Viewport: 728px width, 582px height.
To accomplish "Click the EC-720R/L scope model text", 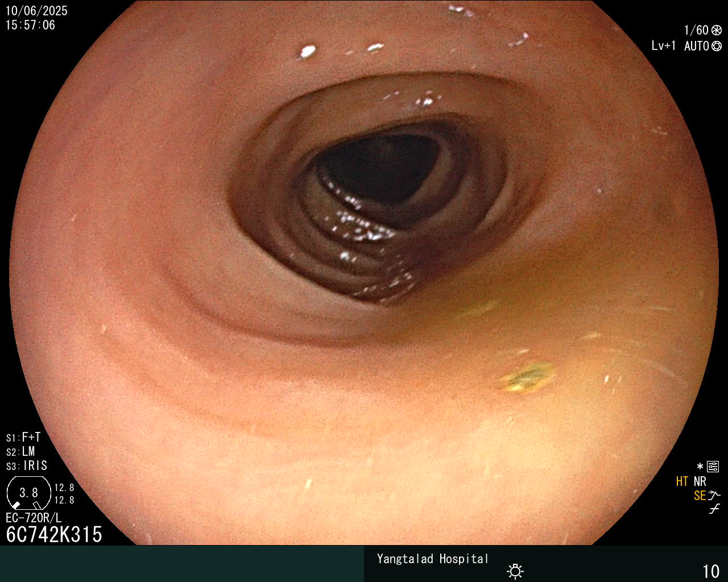I will (34, 518).
